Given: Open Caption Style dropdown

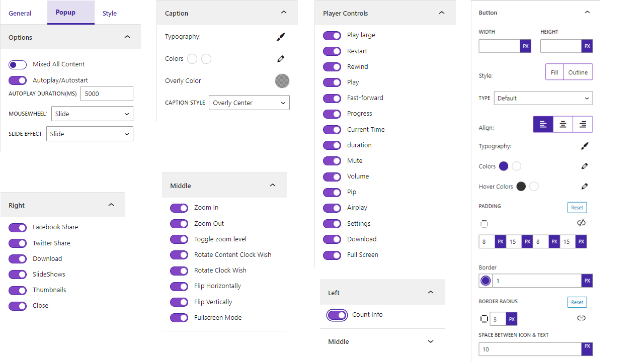Looking at the screenshot, I should (249, 103).
